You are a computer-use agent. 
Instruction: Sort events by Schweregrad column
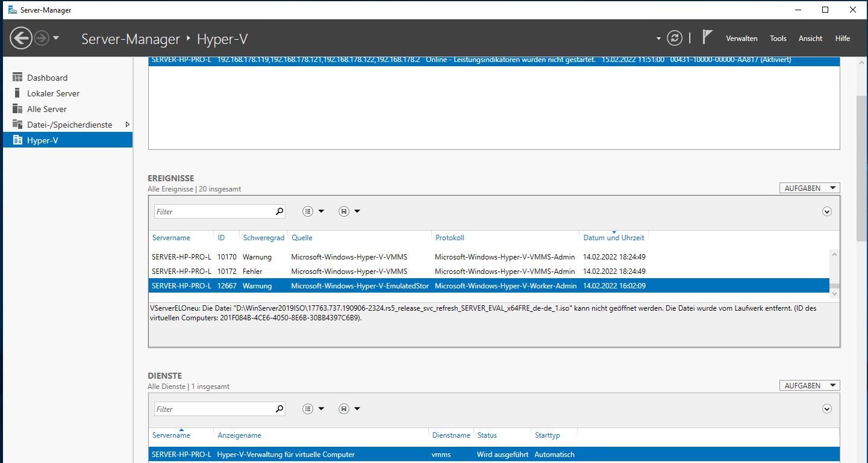[x=263, y=238]
